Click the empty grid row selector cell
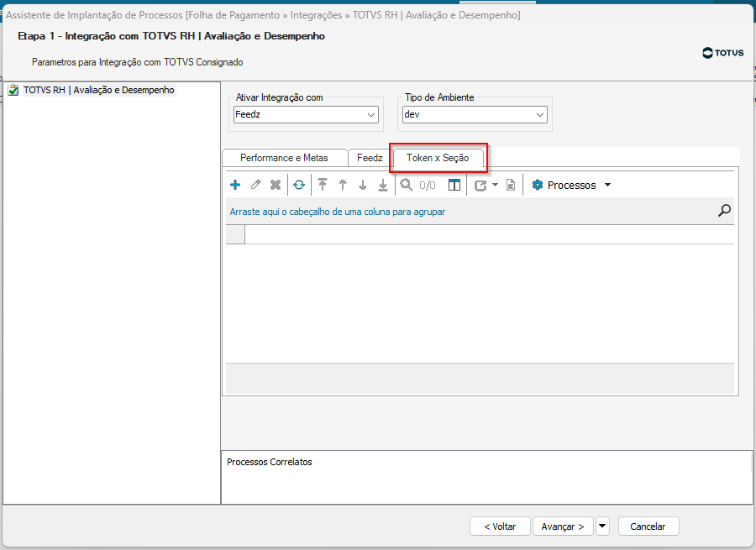This screenshot has width=756, height=550. point(235,235)
